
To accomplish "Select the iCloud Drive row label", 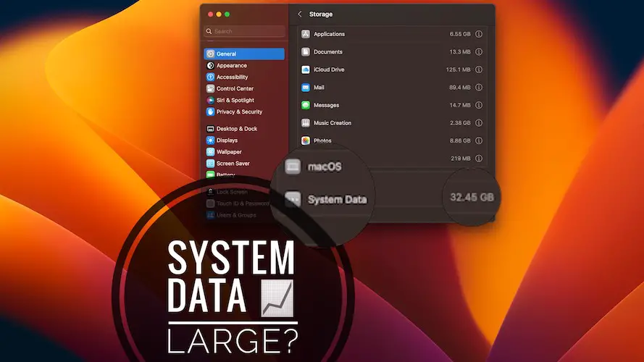I will (329, 70).
